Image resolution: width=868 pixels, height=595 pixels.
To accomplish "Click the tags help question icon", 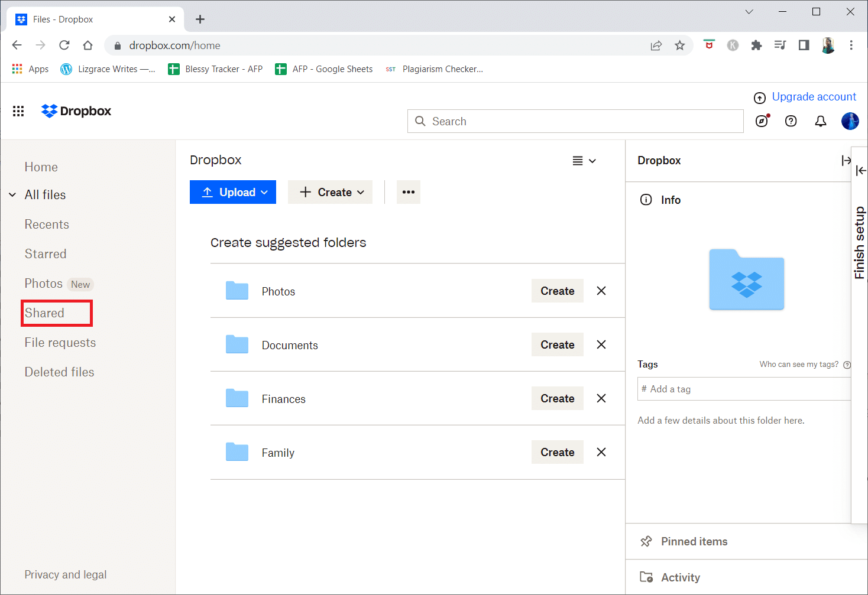I will [x=847, y=365].
